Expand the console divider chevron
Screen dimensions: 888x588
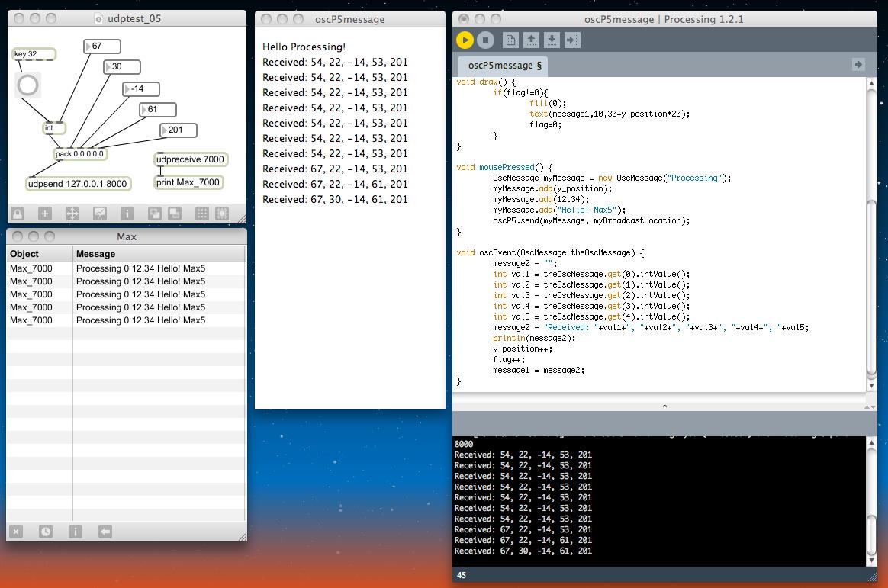tap(664, 406)
